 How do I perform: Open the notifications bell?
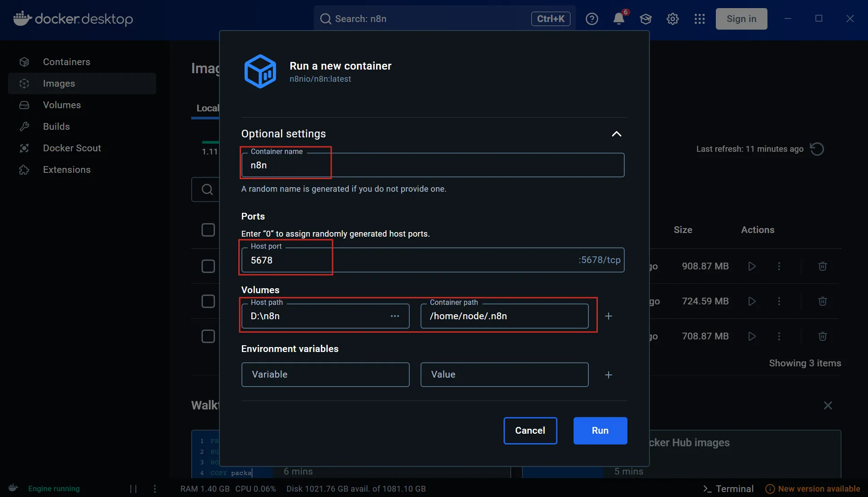[618, 19]
